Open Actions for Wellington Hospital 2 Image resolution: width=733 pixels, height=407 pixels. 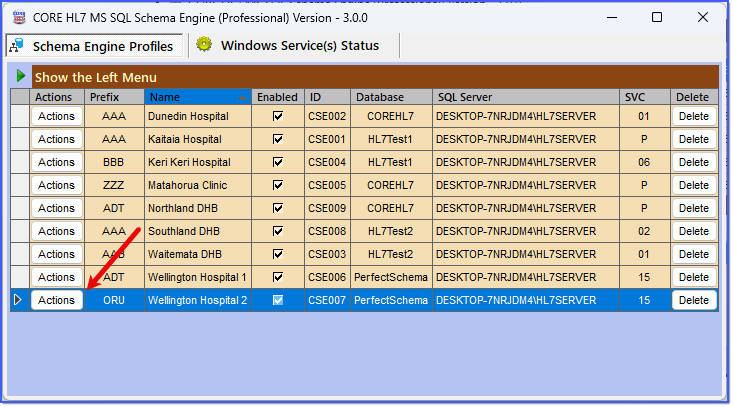tap(57, 300)
